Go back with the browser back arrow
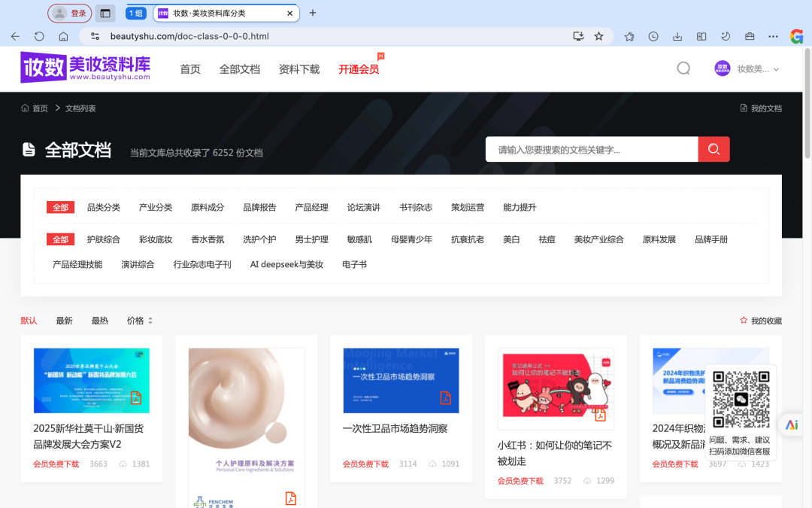This screenshot has height=508, width=812. click(15, 36)
